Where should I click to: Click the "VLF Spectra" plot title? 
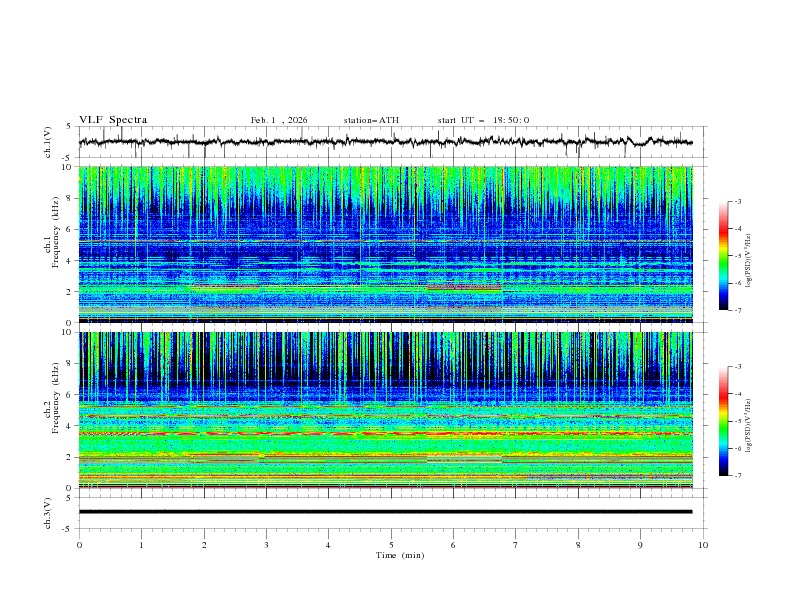tap(113, 120)
